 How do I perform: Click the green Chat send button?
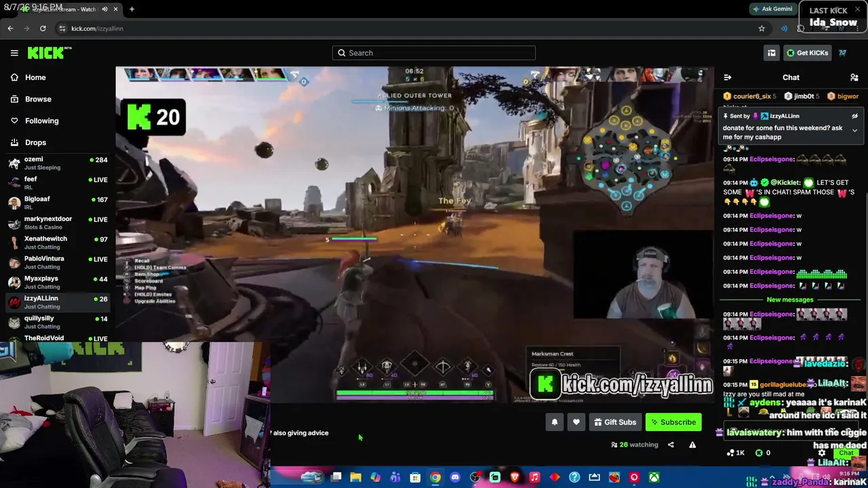click(x=846, y=453)
